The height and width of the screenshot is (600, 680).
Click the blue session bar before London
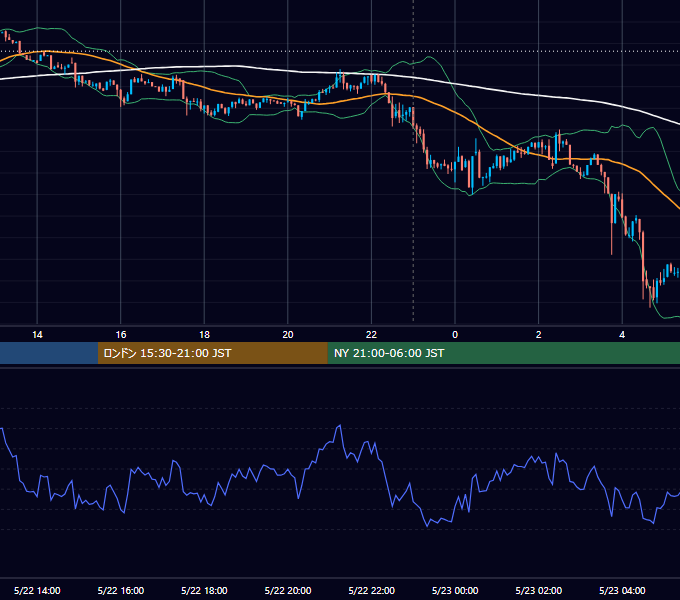pos(49,353)
